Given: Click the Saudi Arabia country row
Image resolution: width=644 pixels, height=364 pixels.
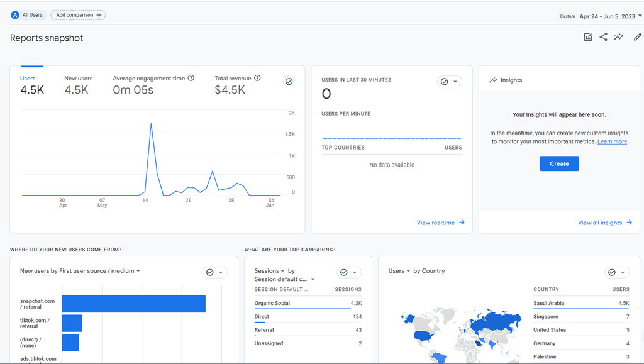Looking at the screenshot, I should click(x=581, y=303).
